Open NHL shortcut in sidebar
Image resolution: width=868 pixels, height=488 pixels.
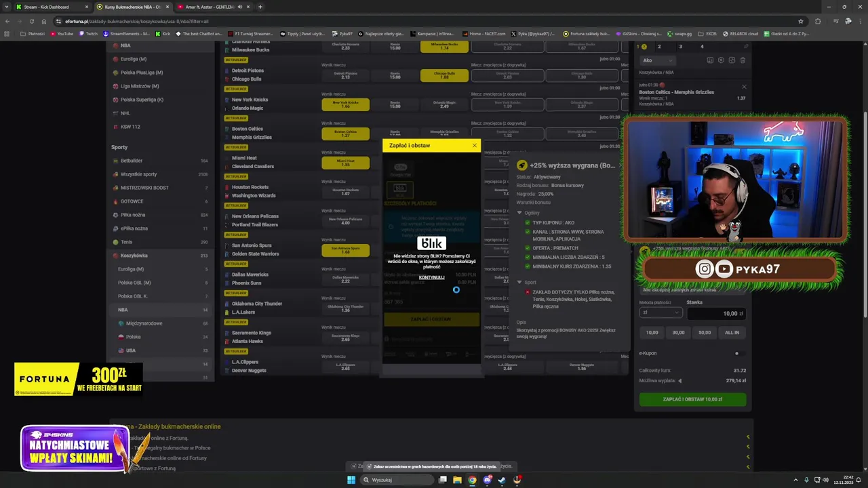click(x=160, y=113)
